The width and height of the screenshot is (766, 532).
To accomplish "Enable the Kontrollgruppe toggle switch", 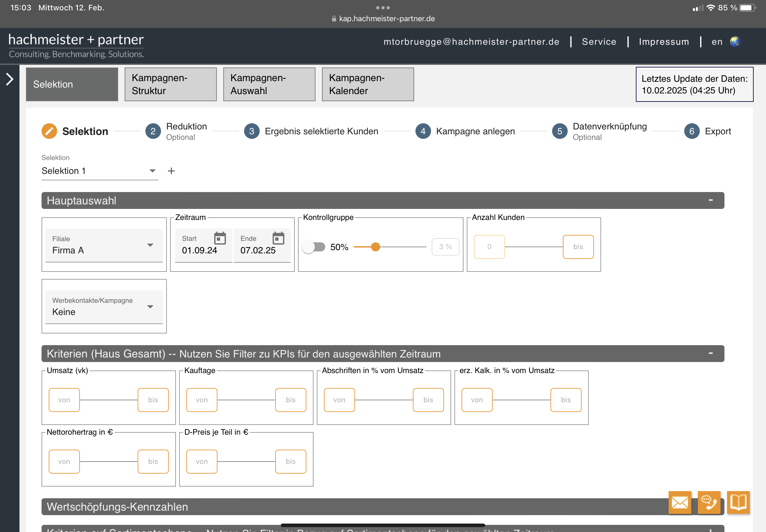I will (314, 247).
